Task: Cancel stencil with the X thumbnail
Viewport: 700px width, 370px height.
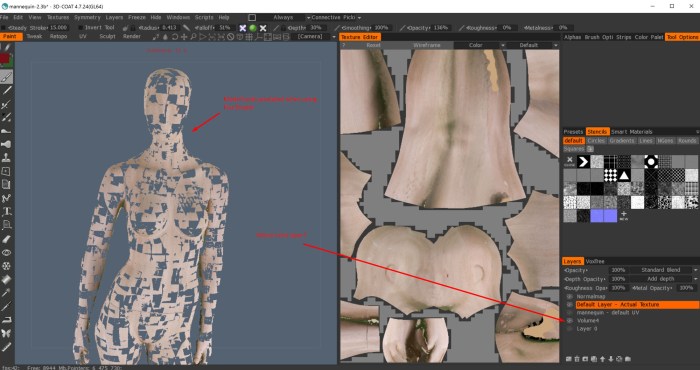Action: (x=570, y=161)
